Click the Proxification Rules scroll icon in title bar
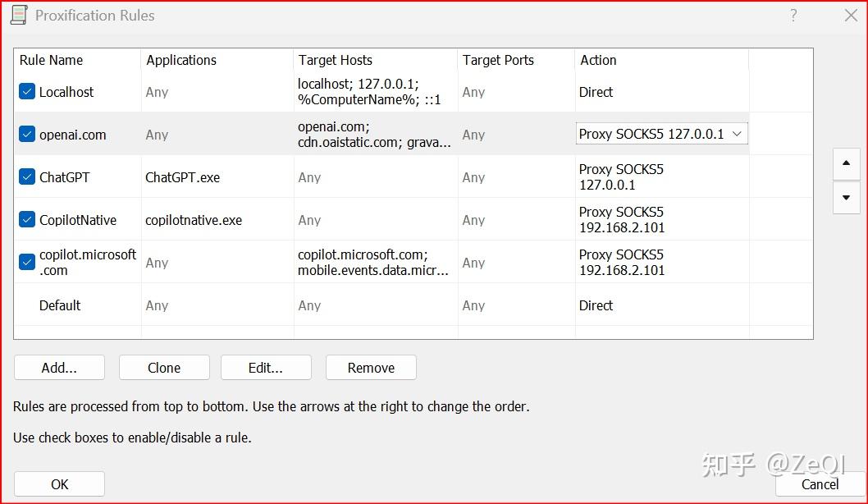The width and height of the screenshot is (868, 504). click(x=19, y=15)
